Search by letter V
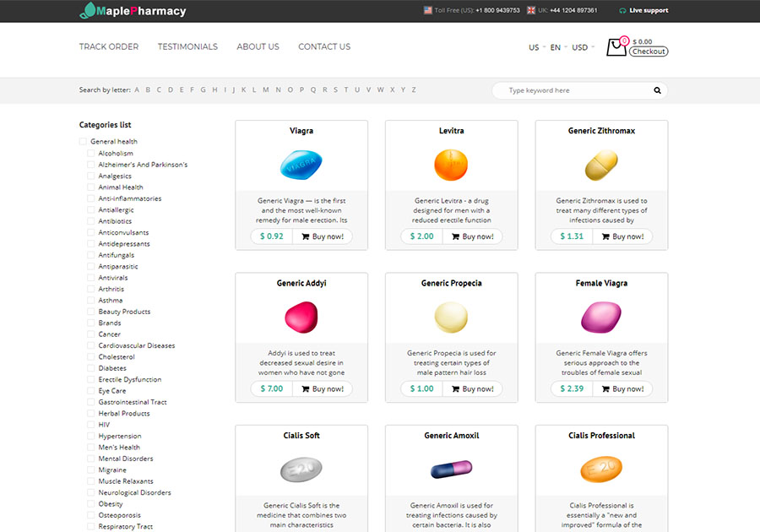This screenshot has width=760, height=532. (x=368, y=90)
